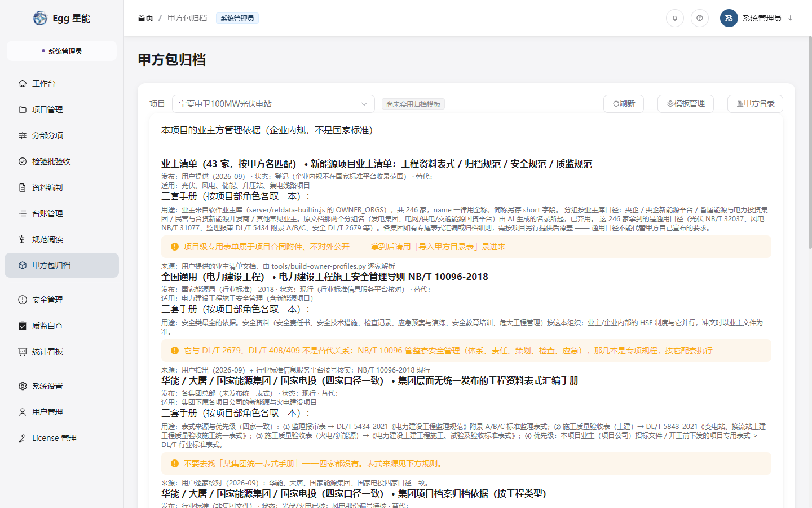
Task: Click the gear icon beside 系统设置
Action: (23, 386)
